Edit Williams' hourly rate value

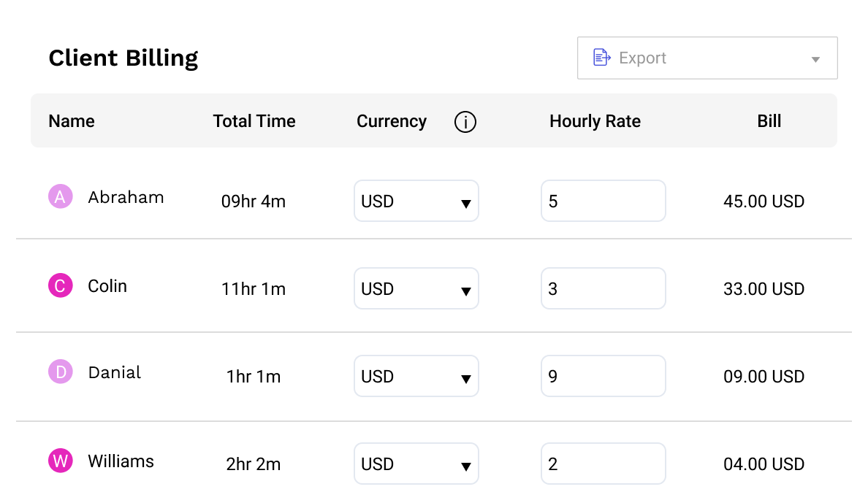(x=603, y=464)
